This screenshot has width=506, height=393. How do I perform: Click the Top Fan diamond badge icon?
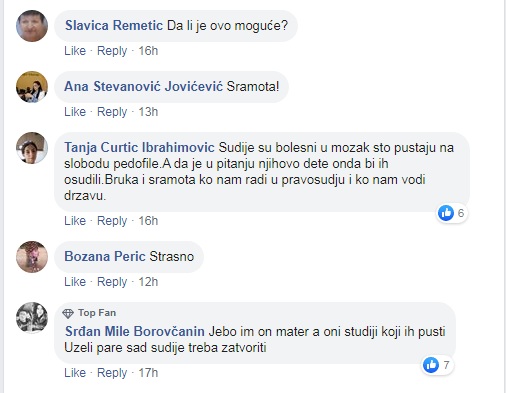pos(68,313)
